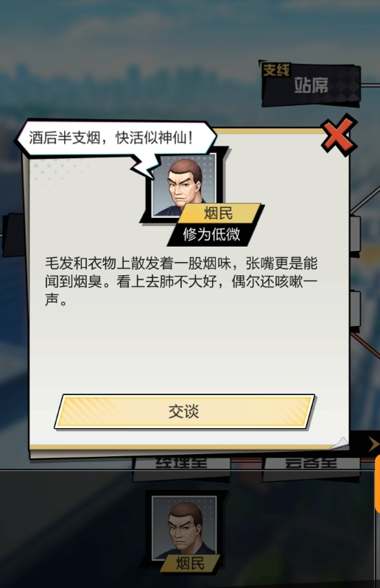Image resolution: width=380 pixels, height=588 pixels.
Task: Tap the curled page corner of dialog
Action: pyautogui.click(x=339, y=444)
